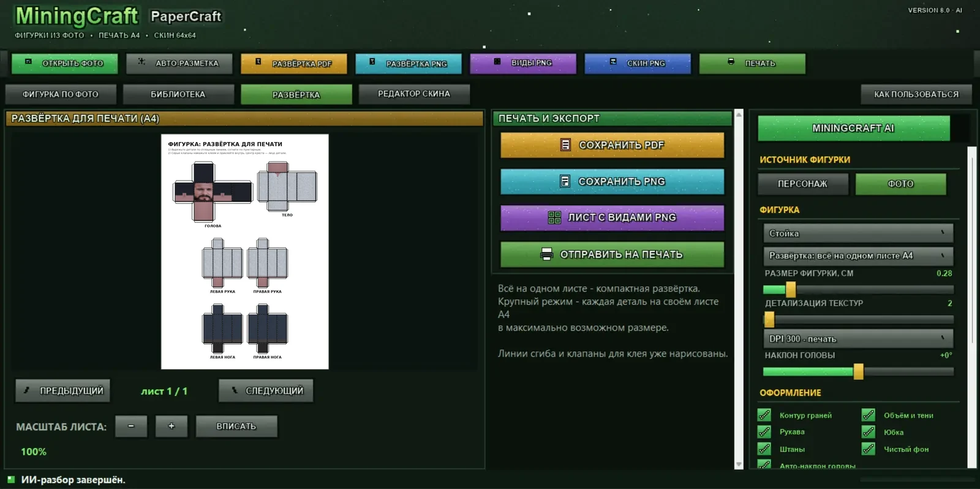Switch to the ФИГУРКА ПО ФОТО tab
Viewport: 980px width, 489px height.
pos(61,94)
